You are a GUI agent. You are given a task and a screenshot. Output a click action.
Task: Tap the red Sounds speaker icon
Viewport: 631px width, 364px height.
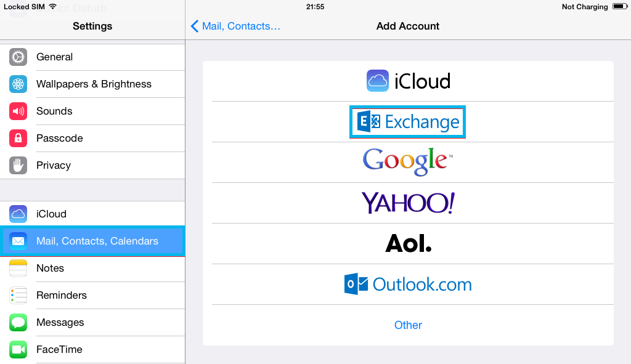tap(18, 111)
